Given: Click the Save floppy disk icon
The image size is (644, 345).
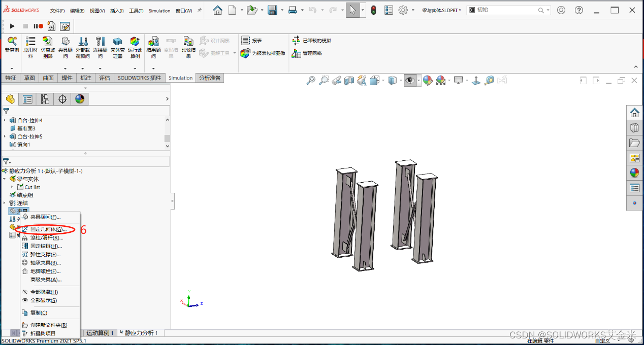Looking at the screenshot, I should coord(272,10).
